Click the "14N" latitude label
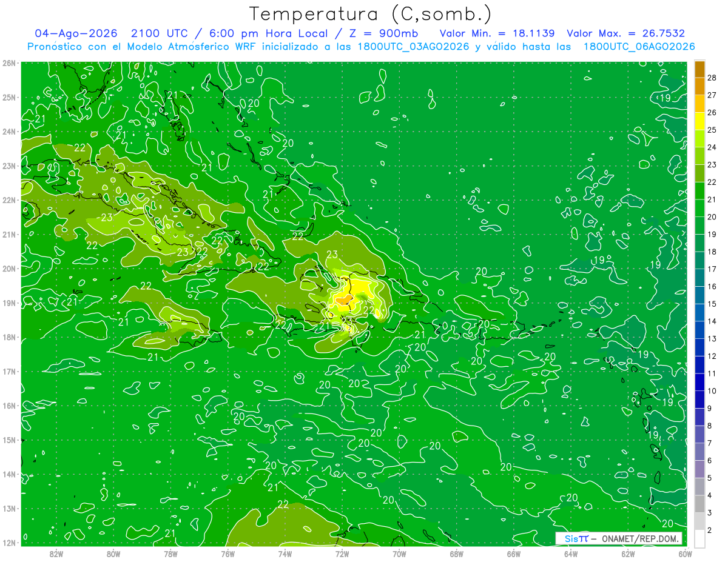This screenshot has height=562, width=728. point(9,474)
